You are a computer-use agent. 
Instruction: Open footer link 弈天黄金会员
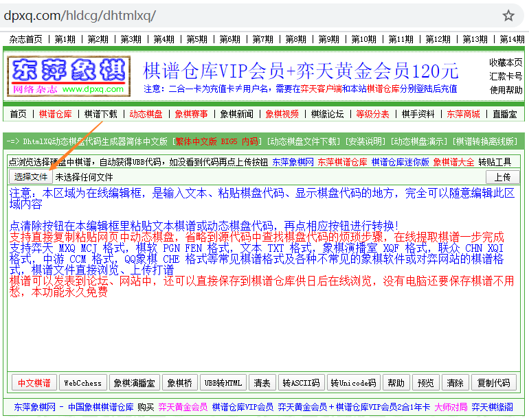[x=183, y=408]
